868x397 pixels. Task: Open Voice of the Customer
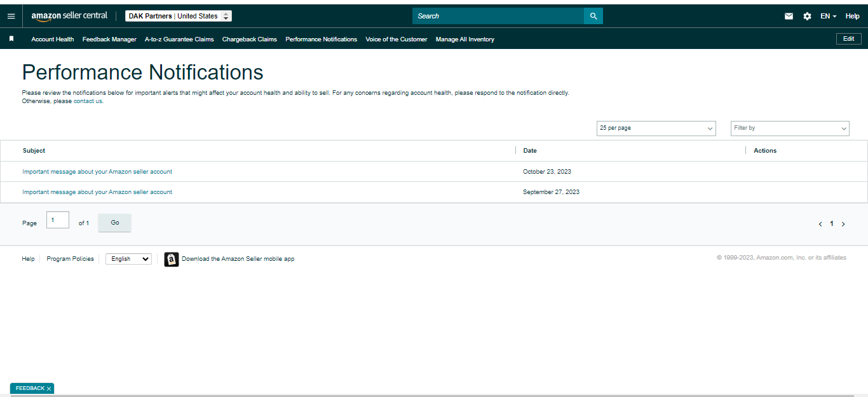[x=397, y=39]
